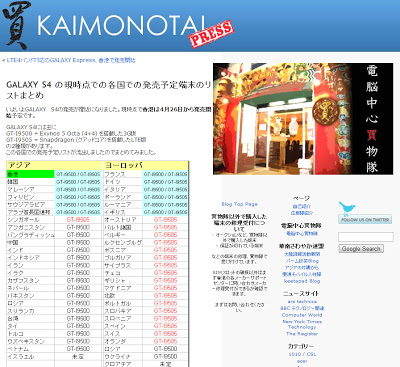
Task: Click the チェコ cell
Action: pos(123,273)
